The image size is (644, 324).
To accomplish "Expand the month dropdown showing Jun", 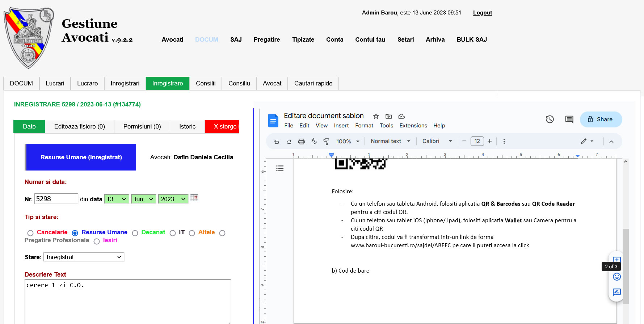I will coord(143,199).
